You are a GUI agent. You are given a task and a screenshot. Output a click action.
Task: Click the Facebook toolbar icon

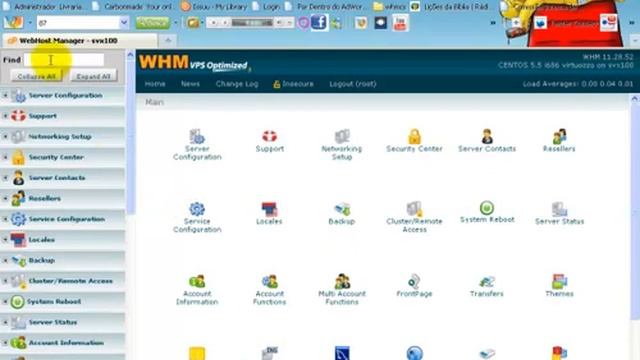tap(319, 22)
